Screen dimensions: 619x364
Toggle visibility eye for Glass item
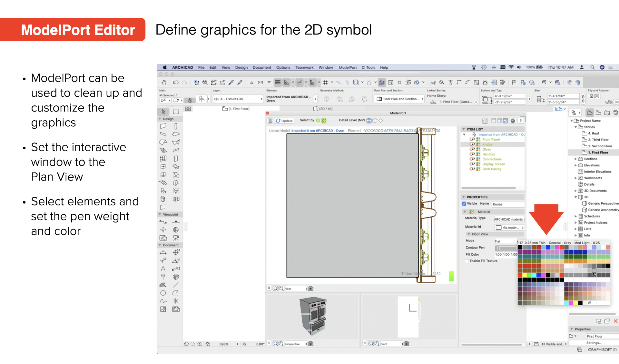point(472,149)
